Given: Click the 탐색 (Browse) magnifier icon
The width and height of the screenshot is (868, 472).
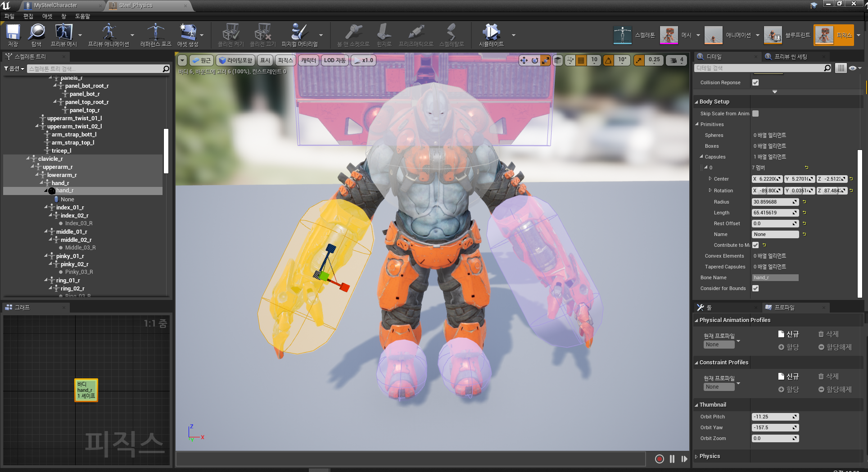Looking at the screenshot, I should 36,35.
